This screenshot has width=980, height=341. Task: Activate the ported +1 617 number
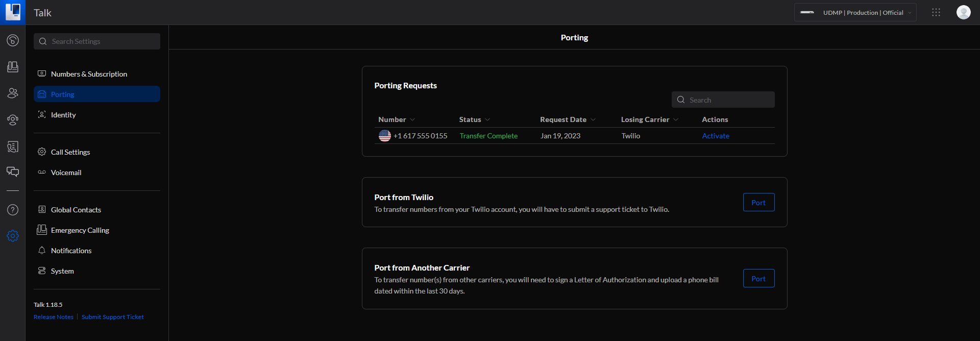pyautogui.click(x=716, y=136)
